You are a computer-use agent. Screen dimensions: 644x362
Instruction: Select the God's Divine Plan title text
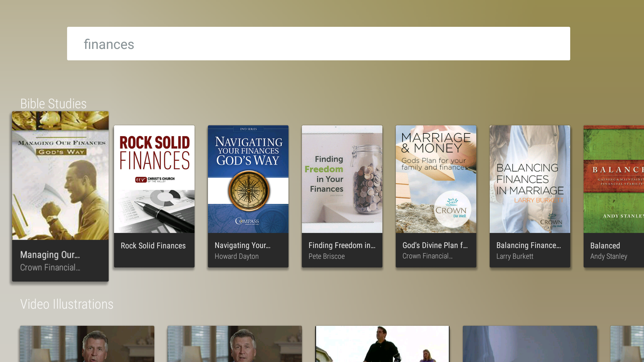(435, 245)
